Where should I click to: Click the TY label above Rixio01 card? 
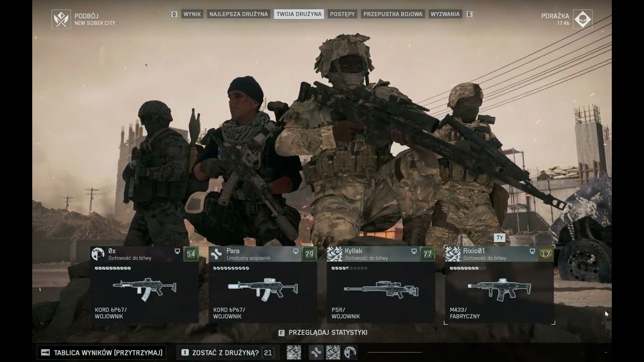500,238
